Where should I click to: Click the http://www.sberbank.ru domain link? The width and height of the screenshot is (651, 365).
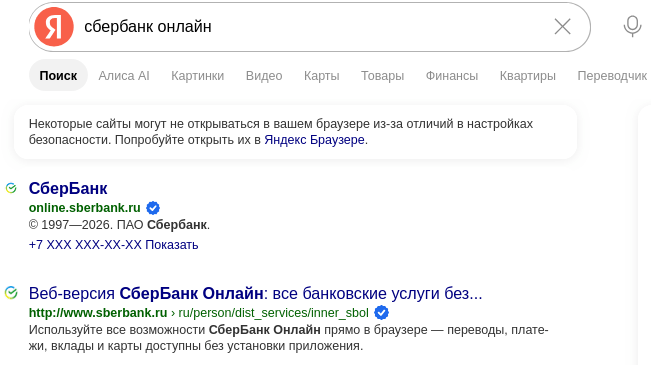coord(98,312)
